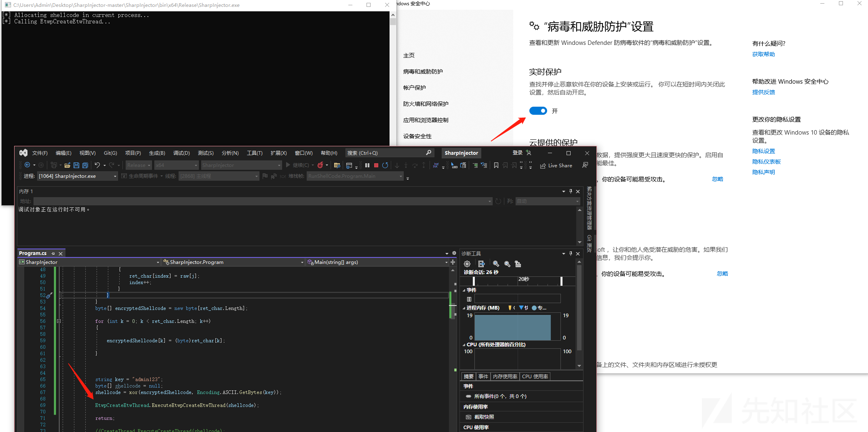This screenshot has width=868, height=432.
Task: Click the Hot Reload flame icon
Action: point(320,165)
